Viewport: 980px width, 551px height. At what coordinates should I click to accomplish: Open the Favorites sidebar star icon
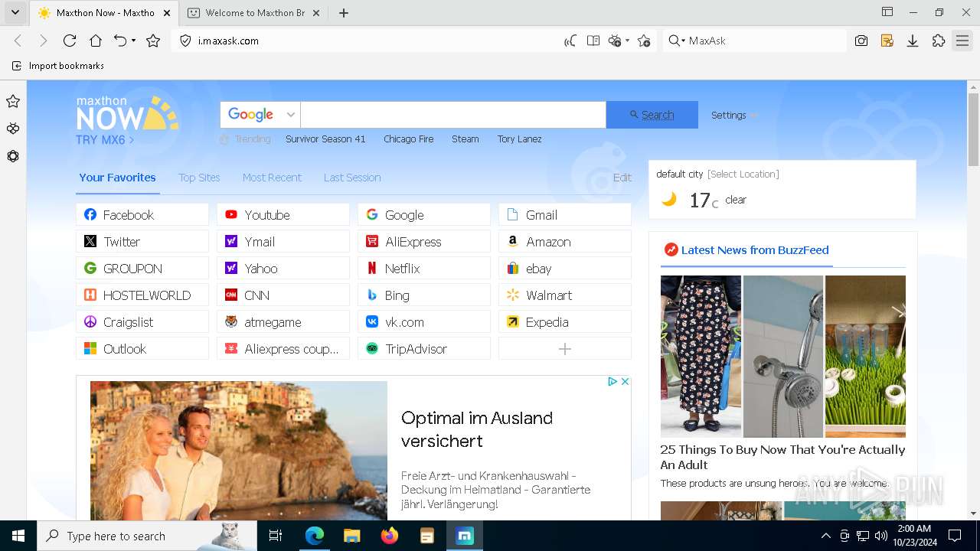[13, 101]
